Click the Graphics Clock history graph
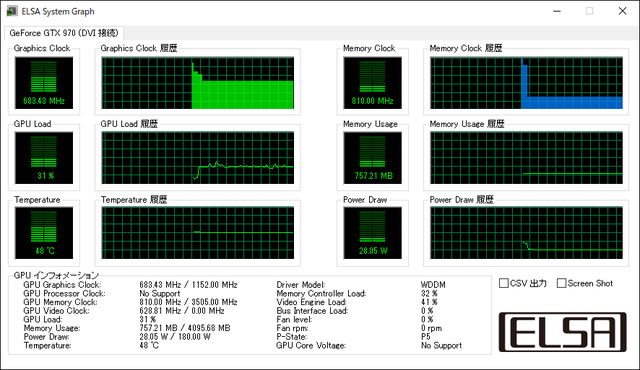Screen dimensions: 640x370 (198, 83)
